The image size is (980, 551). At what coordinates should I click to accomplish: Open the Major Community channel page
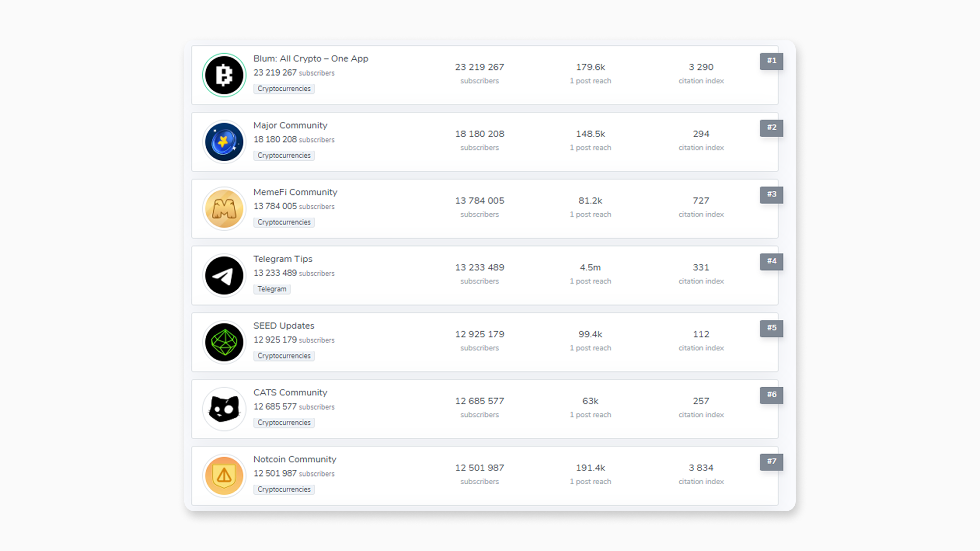point(290,125)
